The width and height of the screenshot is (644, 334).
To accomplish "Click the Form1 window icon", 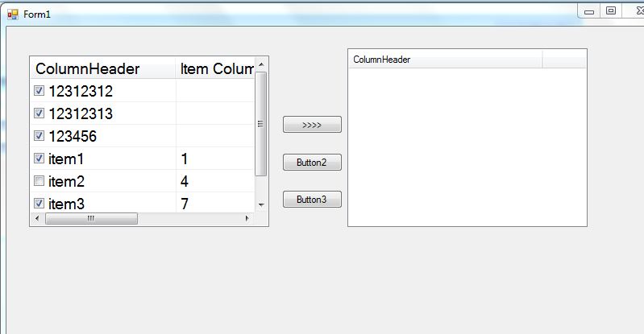I will pos(12,14).
